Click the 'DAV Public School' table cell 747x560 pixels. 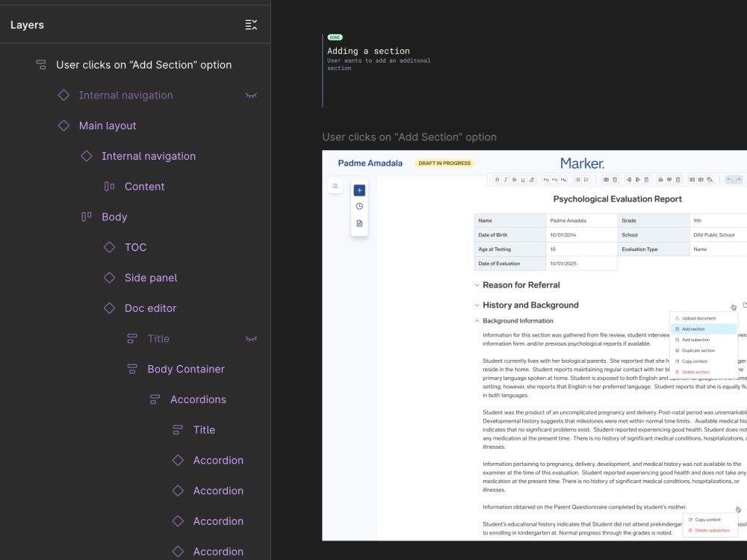[x=718, y=234]
